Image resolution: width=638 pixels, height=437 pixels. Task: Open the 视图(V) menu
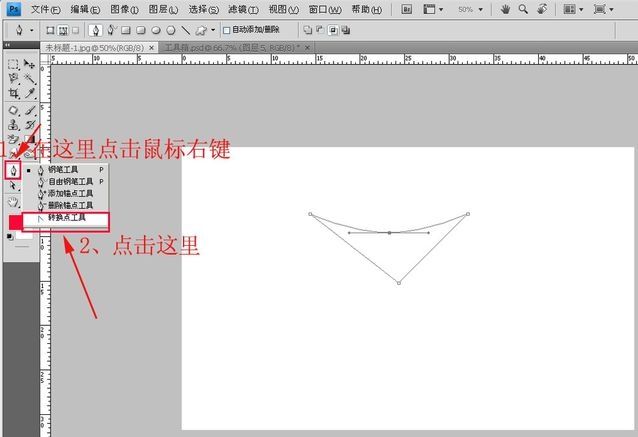tap(284, 9)
